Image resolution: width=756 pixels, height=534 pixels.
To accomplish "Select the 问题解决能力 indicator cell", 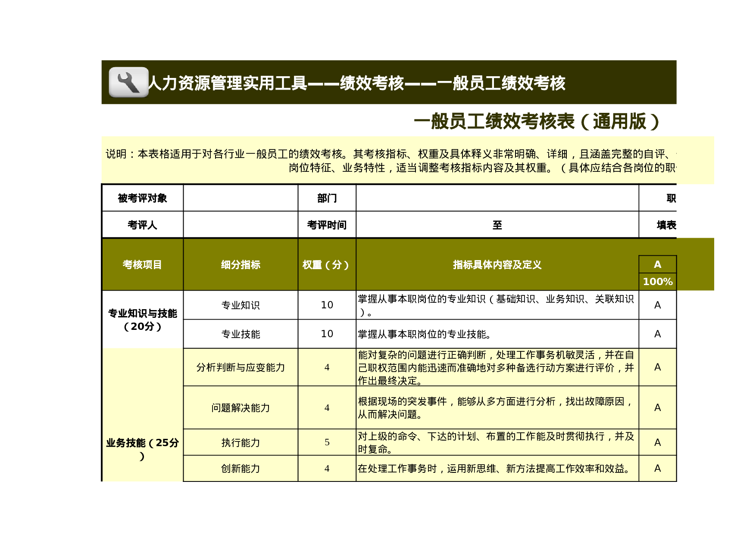I will pos(240,407).
